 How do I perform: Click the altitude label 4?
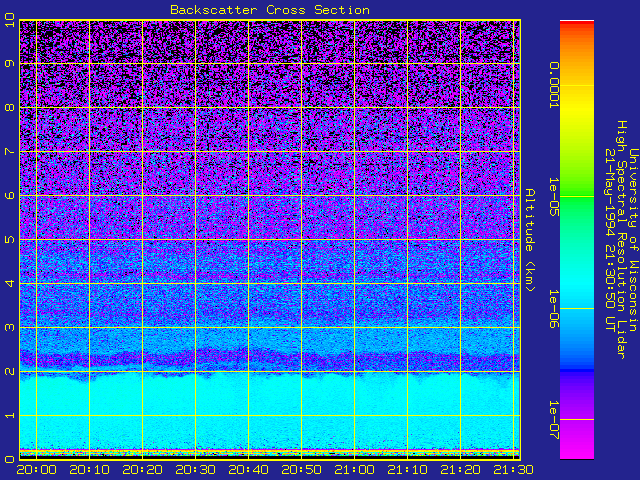tap(9, 283)
